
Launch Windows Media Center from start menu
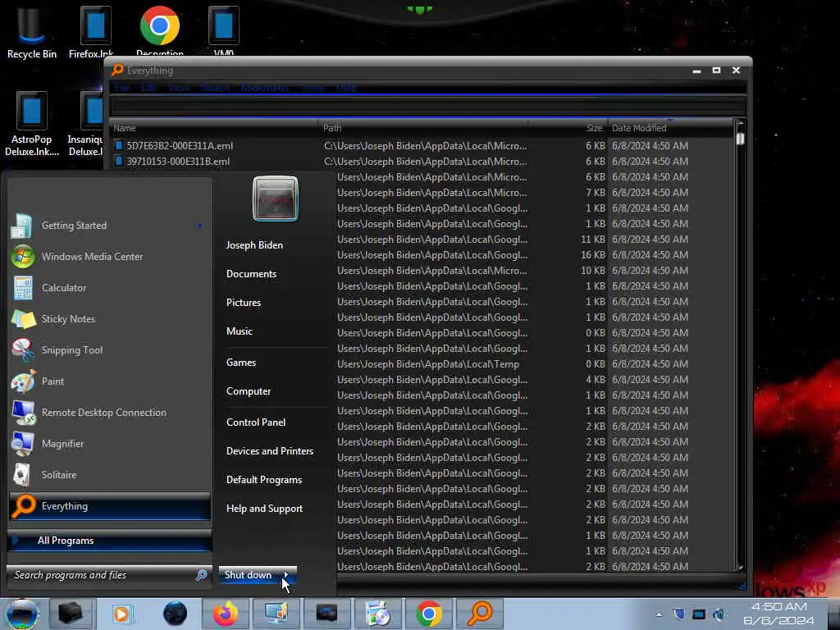click(107, 257)
